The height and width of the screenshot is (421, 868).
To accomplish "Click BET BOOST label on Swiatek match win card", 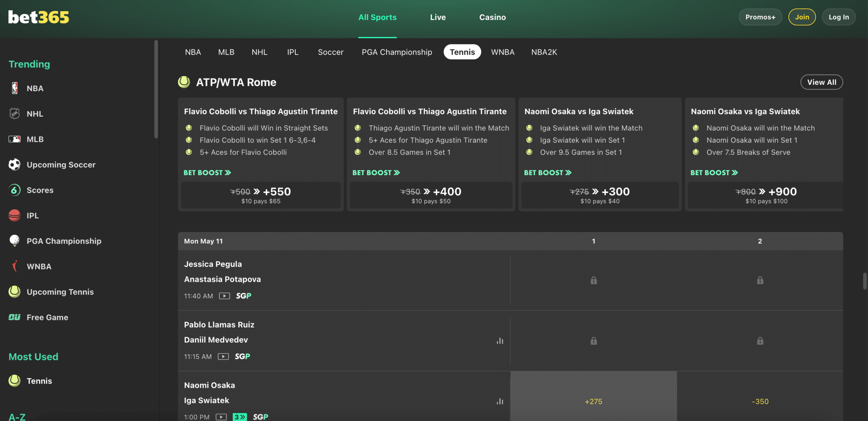I will pyautogui.click(x=548, y=173).
